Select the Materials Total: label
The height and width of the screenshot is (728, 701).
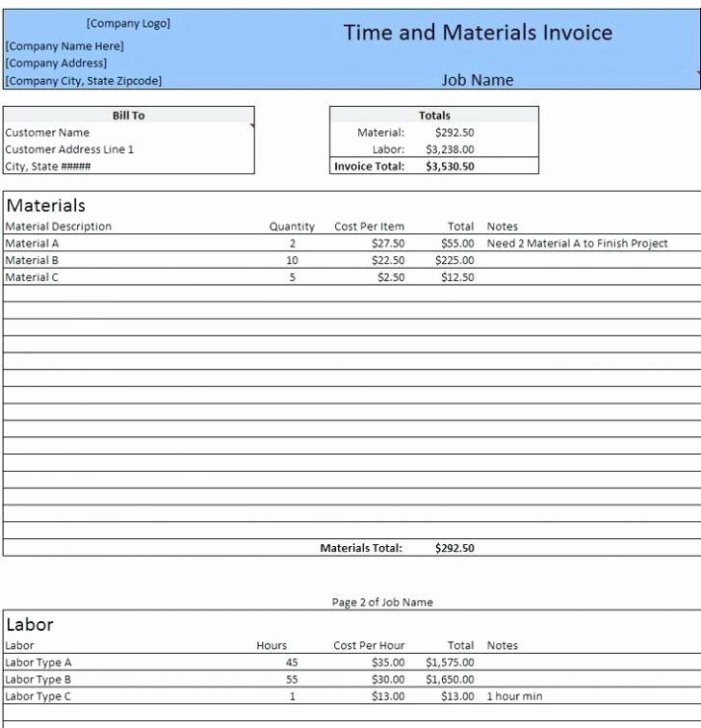pyautogui.click(x=361, y=548)
